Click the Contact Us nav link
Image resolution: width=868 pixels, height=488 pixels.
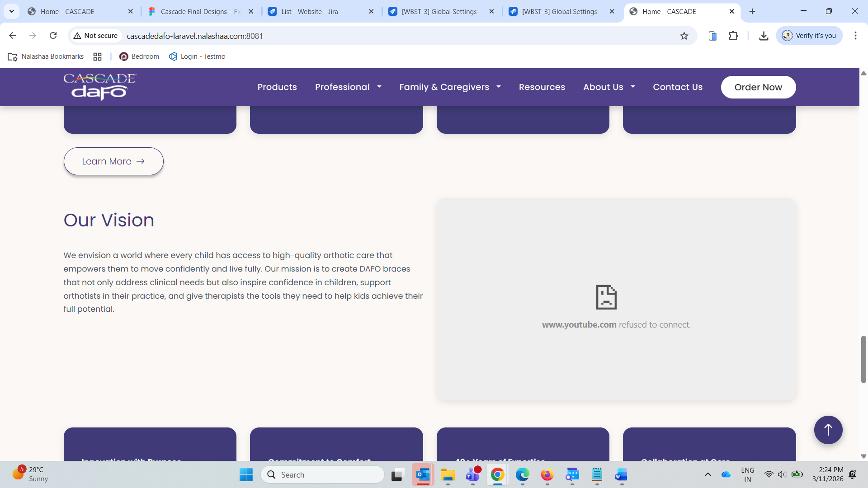677,87
